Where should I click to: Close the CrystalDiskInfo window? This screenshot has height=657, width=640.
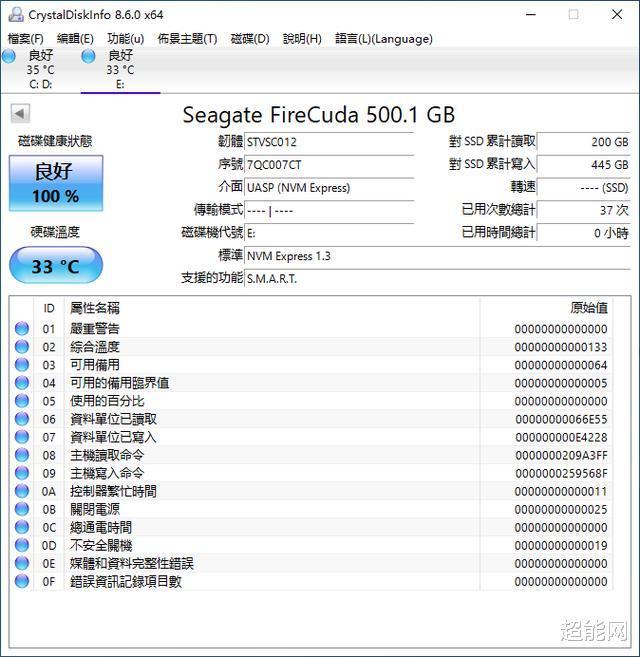pos(617,15)
